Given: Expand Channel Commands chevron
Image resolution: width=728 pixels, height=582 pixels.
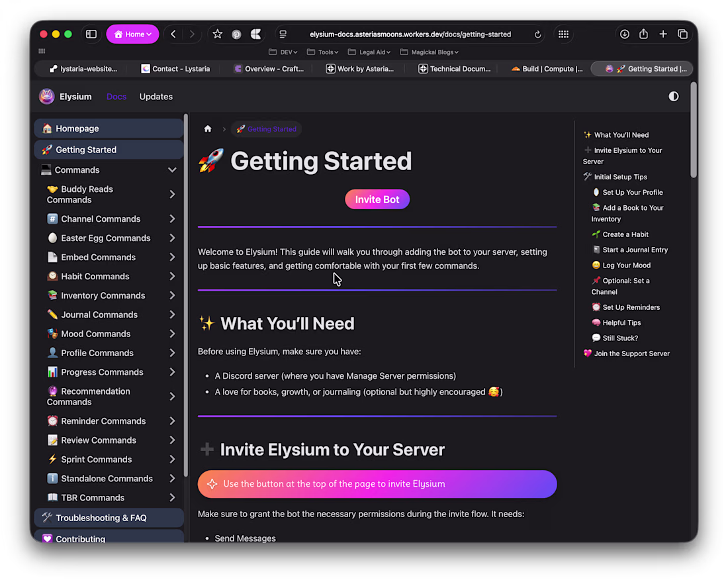Looking at the screenshot, I should [x=172, y=218].
